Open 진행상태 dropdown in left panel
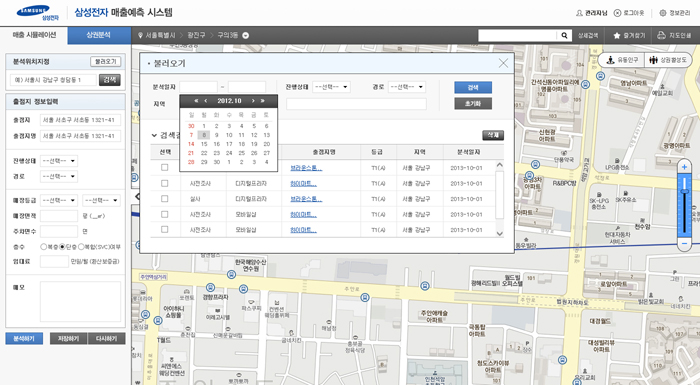This screenshot has height=385, width=700. pos(58,161)
